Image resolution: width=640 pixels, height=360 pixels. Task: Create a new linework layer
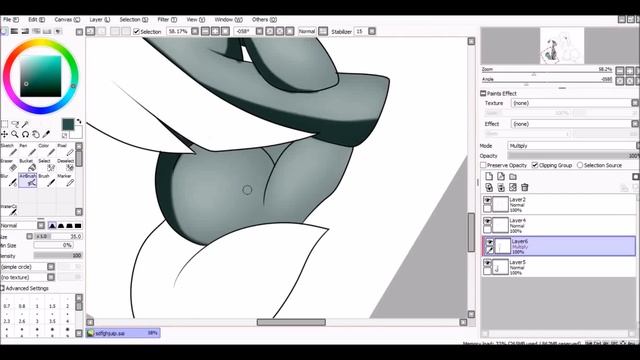pyautogui.click(x=501, y=176)
